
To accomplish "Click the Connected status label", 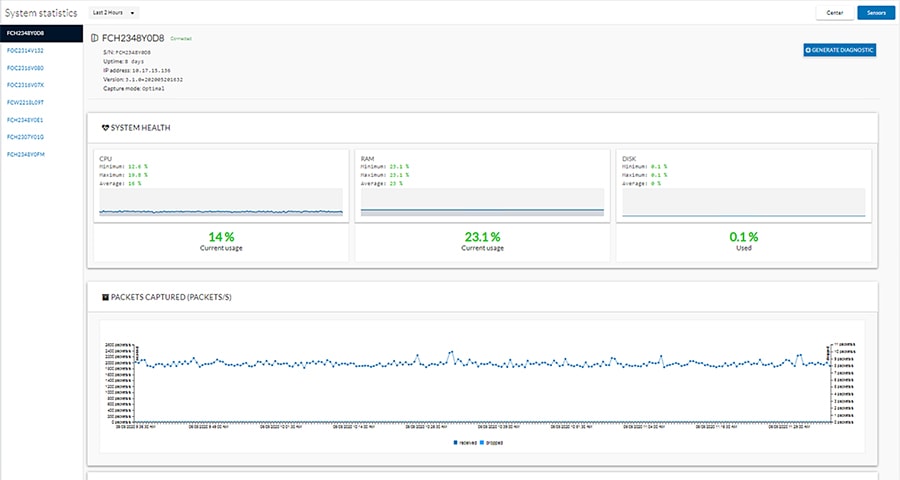I will point(181,39).
